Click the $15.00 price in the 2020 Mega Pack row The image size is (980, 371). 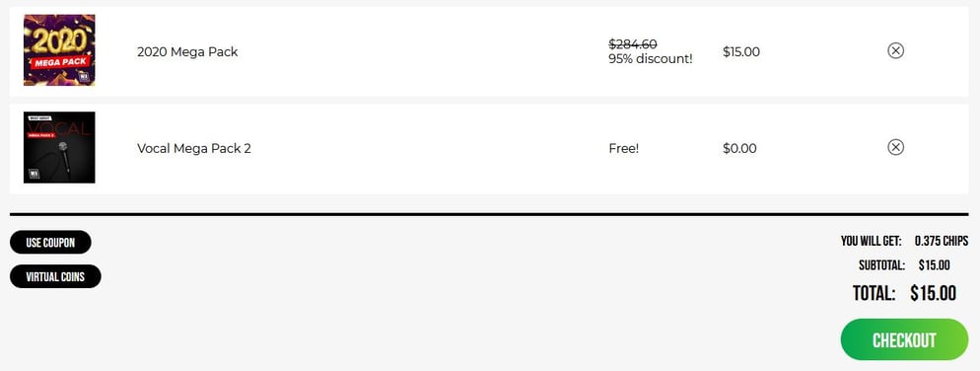coord(741,52)
